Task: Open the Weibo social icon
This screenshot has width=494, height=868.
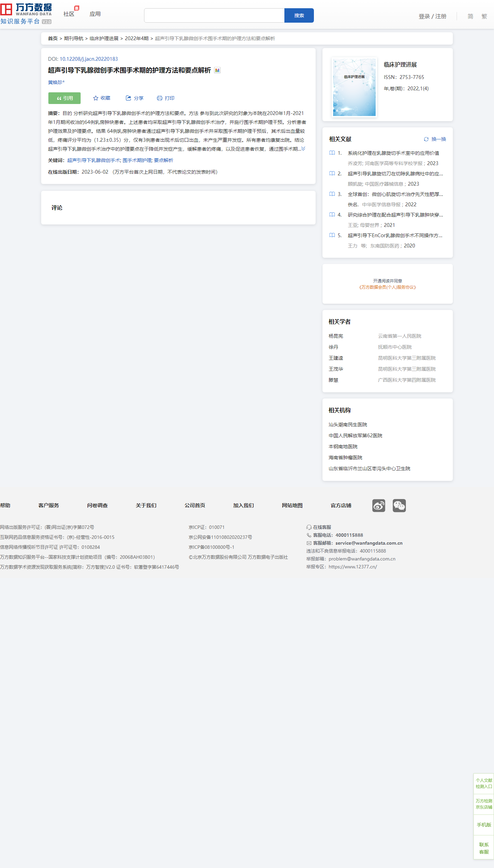Action: click(378, 505)
